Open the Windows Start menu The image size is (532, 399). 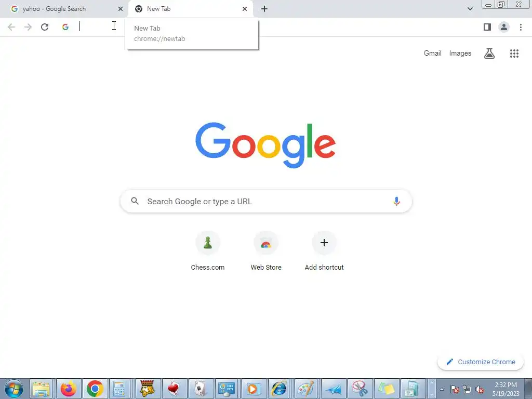14,389
